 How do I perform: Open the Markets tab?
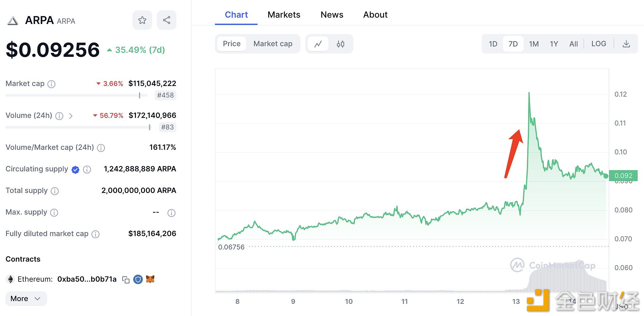(284, 15)
